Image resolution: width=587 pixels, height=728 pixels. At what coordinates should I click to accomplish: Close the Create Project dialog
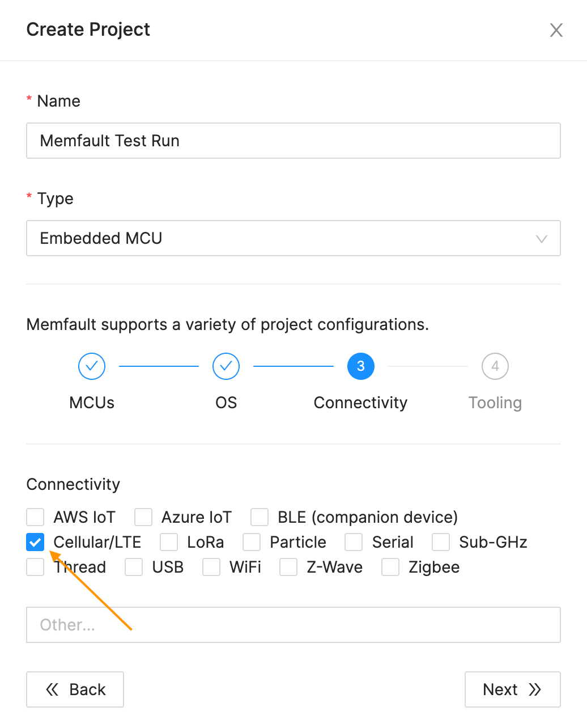coord(556,30)
